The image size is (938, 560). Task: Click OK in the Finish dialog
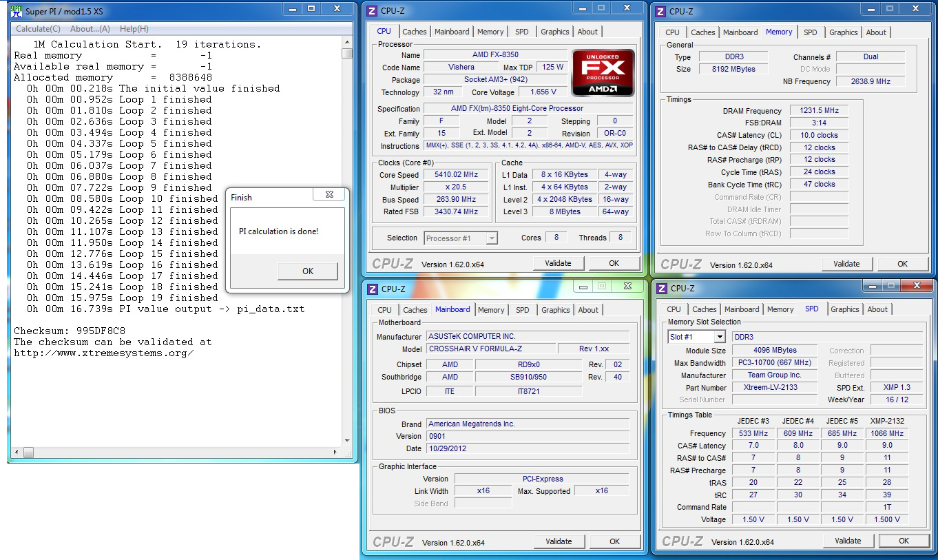(308, 271)
